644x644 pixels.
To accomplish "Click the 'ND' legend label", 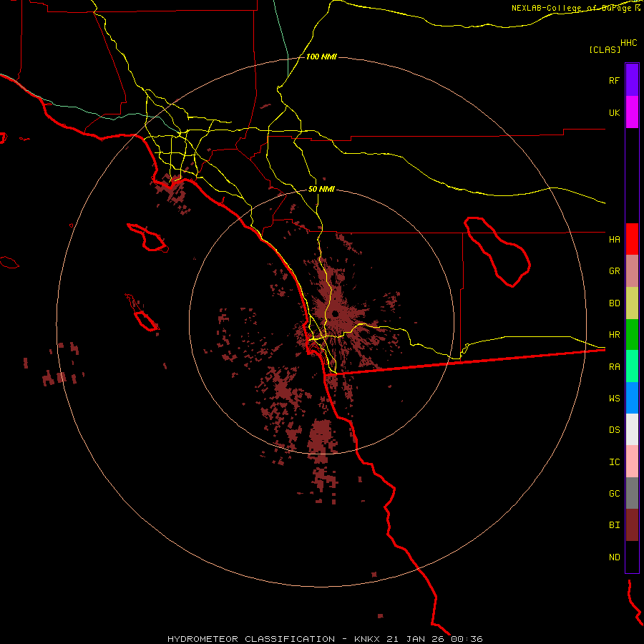I will 615,557.
